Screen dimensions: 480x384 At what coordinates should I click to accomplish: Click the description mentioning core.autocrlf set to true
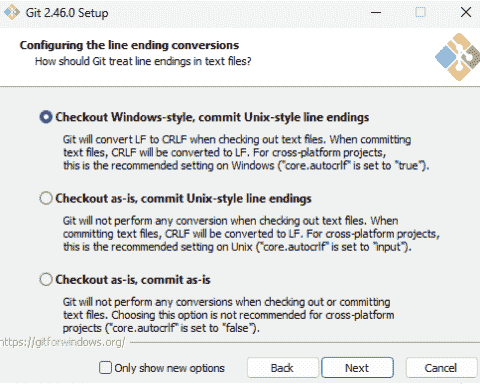click(246, 152)
